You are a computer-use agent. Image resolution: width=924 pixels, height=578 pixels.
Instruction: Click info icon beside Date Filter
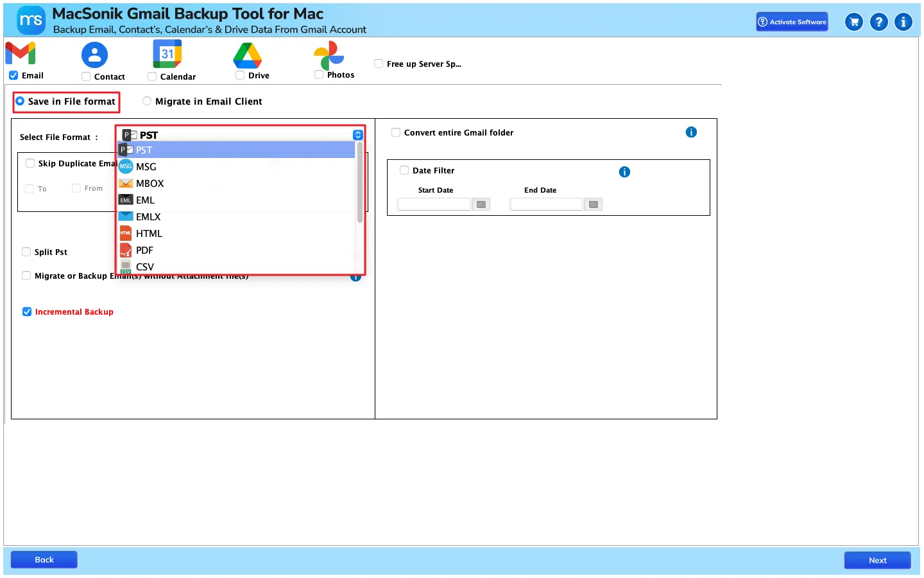point(624,172)
